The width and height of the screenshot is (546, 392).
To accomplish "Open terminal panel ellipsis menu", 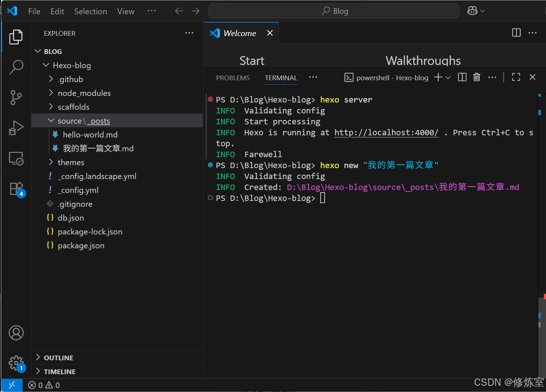I will 492,77.
